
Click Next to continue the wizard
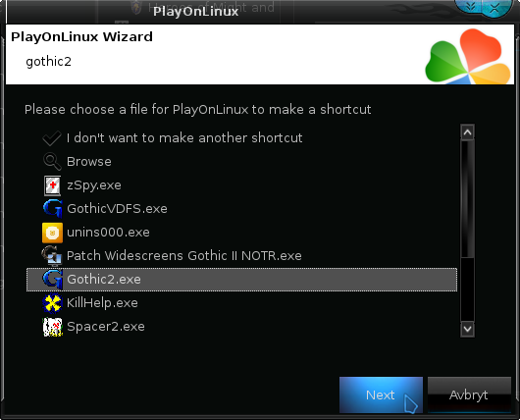point(381,394)
